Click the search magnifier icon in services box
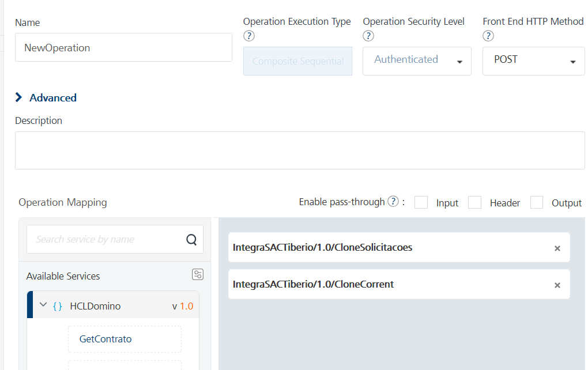The height and width of the screenshot is (370, 588). (191, 240)
